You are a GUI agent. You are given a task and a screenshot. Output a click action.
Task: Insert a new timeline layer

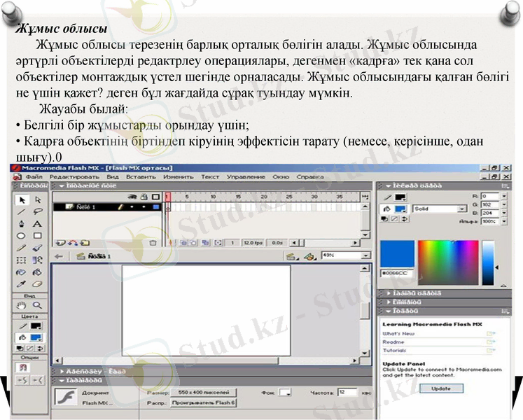[x=60, y=243]
